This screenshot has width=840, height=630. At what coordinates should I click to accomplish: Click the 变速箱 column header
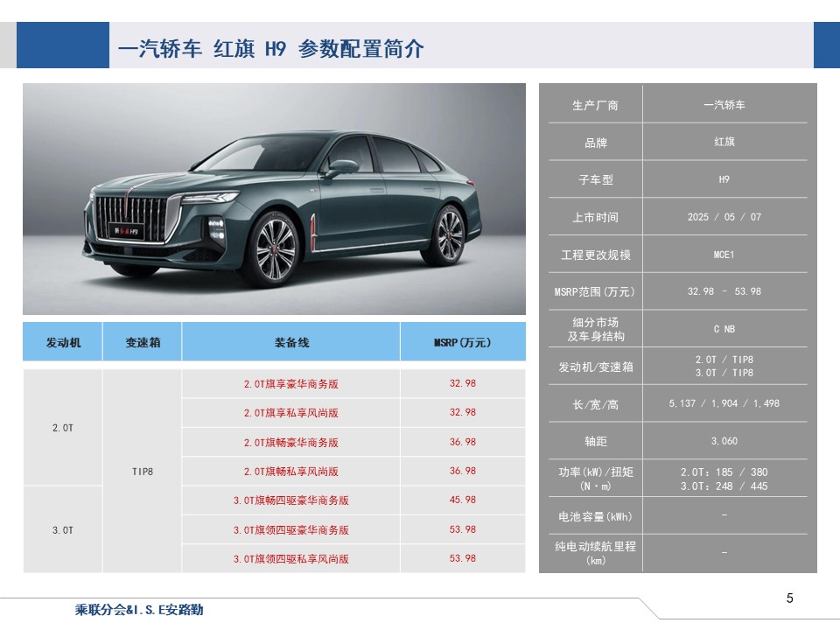pyautogui.click(x=143, y=342)
